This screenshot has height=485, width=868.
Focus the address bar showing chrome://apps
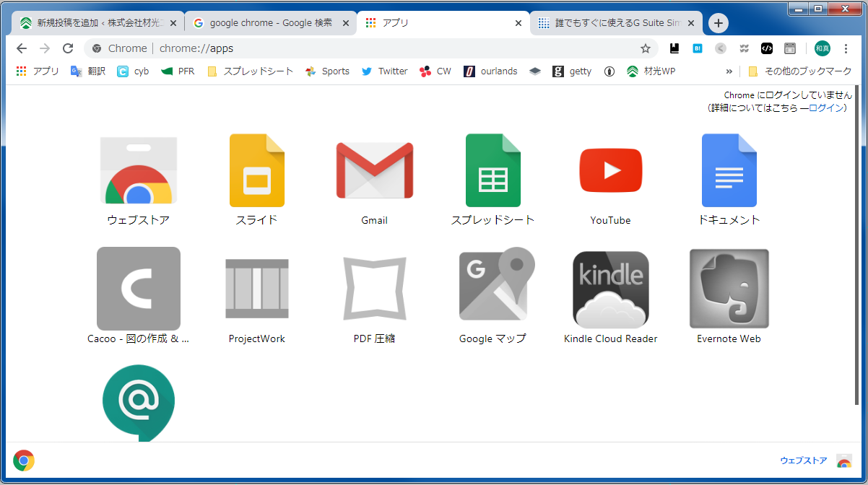pos(371,48)
